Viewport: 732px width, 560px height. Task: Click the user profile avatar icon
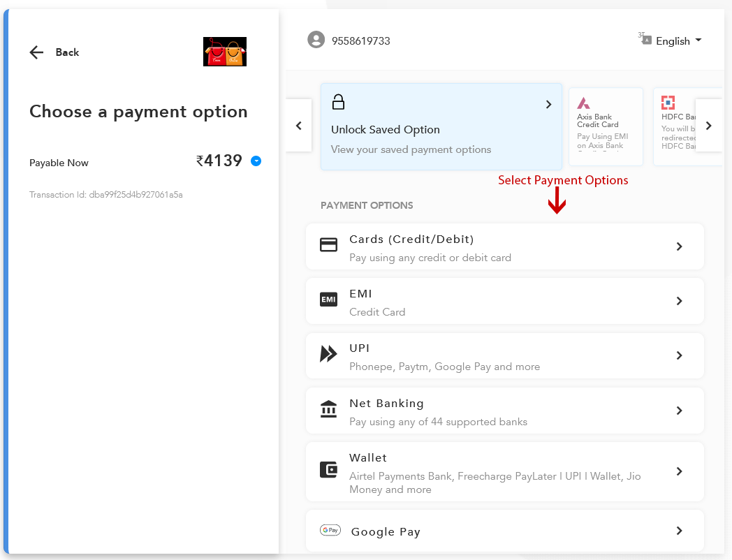coord(316,40)
